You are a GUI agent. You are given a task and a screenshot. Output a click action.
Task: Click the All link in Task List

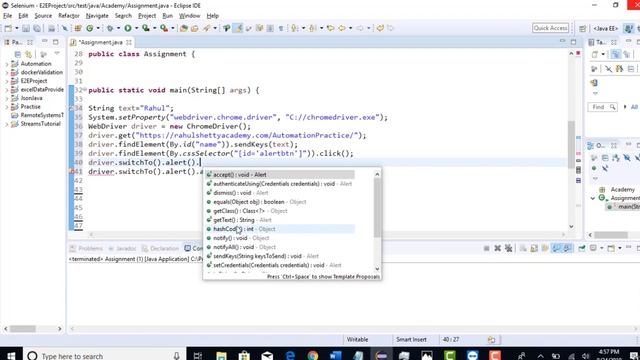(634, 107)
